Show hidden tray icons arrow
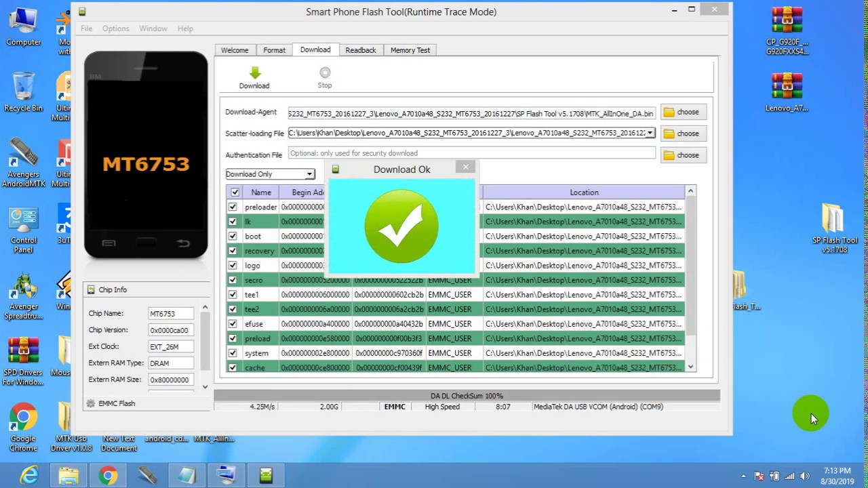 [744, 476]
